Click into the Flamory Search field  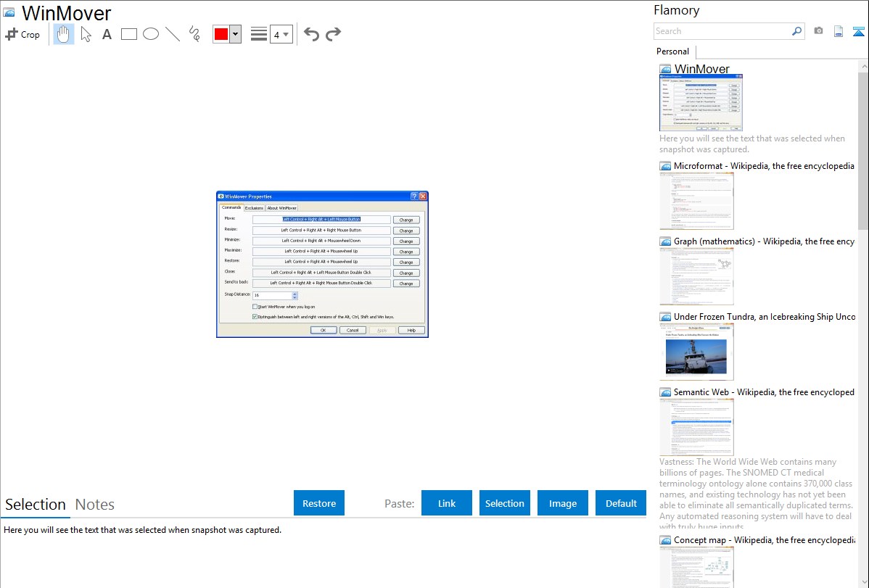(x=722, y=31)
